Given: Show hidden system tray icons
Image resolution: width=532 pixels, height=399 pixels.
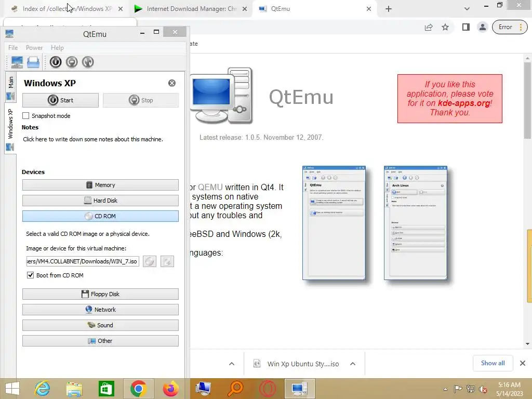Looking at the screenshot, I should 445,389.
